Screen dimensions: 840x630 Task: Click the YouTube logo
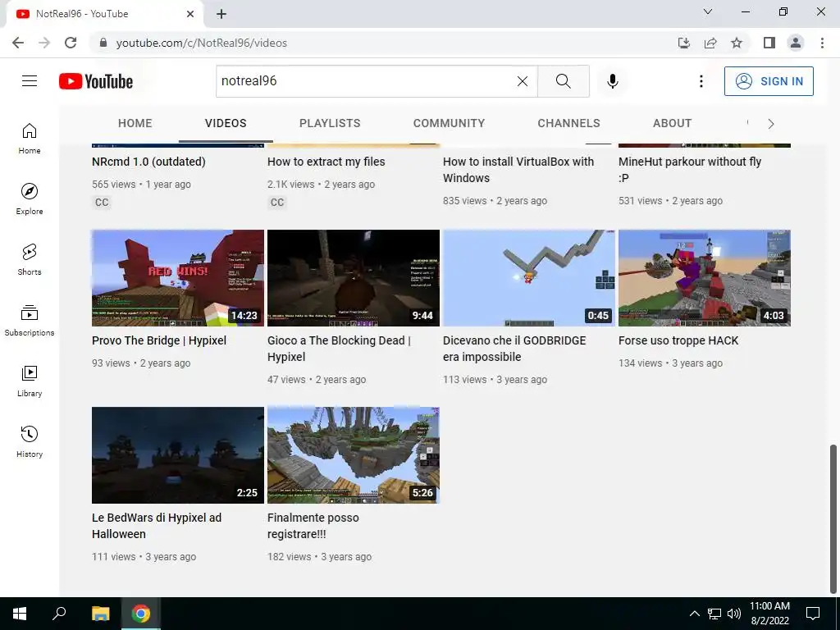coord(96,81)
